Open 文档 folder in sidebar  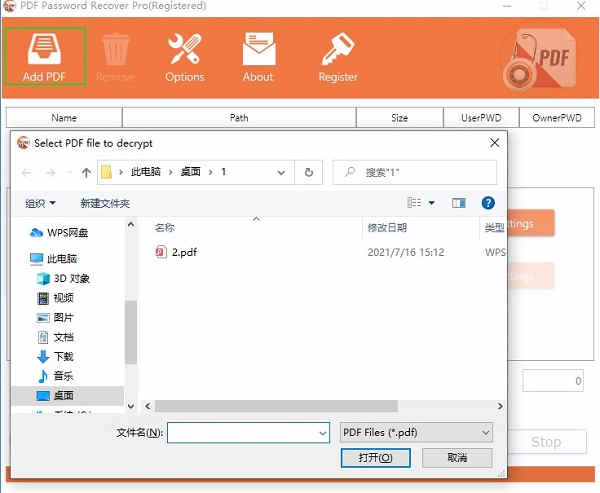click(55, 337)
